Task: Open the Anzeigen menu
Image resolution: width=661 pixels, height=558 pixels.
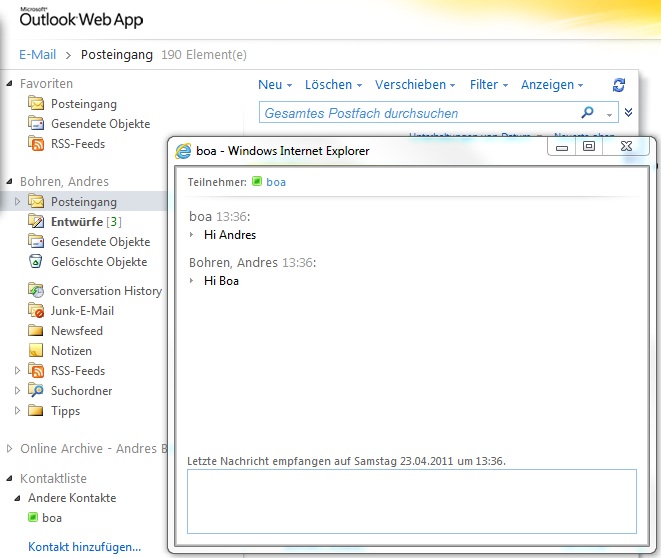Action: 552,85
